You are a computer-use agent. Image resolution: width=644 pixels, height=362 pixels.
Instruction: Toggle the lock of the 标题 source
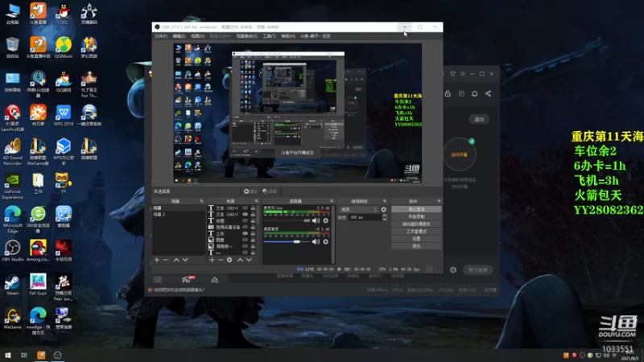(253, 220)
